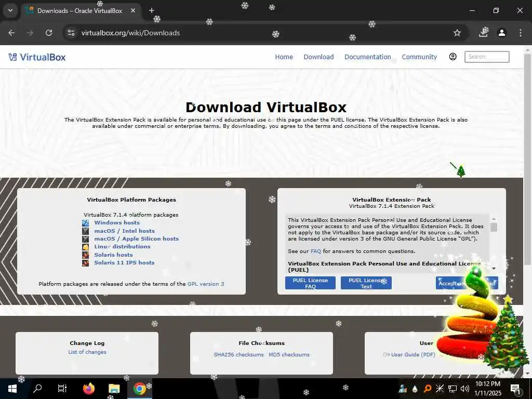Open the Chrome profile avatar icon
Viewport: 532px width, 399px height.
[x=502, y=33]
